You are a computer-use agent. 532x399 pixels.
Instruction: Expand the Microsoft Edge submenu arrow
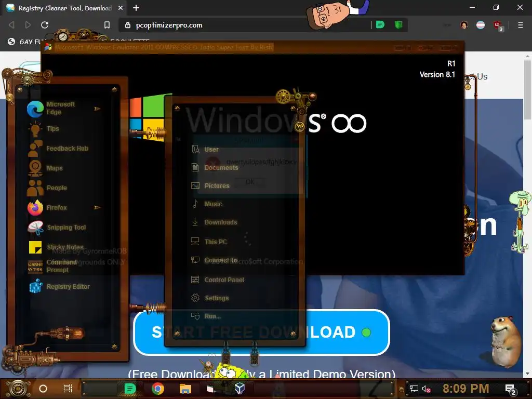[97, 109]
